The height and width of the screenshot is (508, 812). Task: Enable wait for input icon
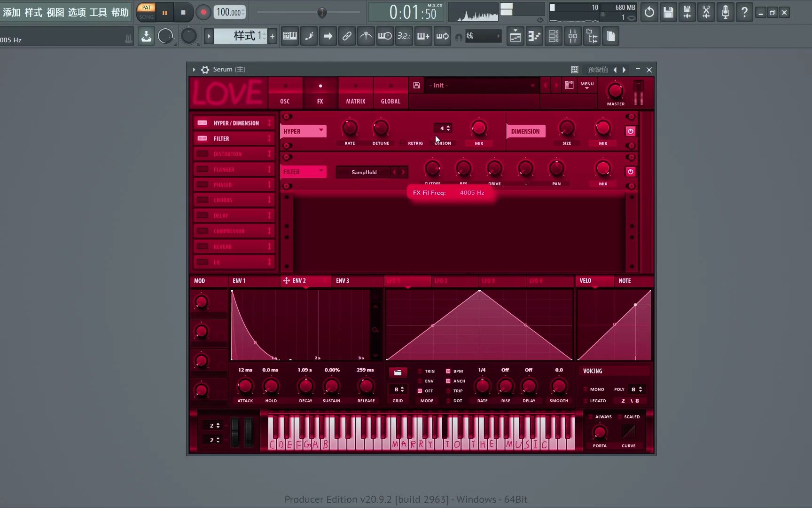[385, 36]
